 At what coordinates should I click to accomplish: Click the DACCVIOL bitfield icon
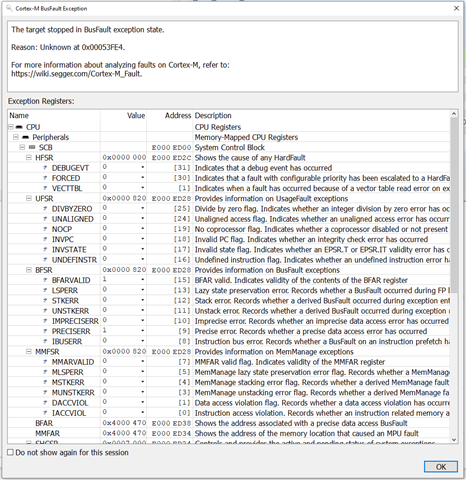(x=45, y=403)
